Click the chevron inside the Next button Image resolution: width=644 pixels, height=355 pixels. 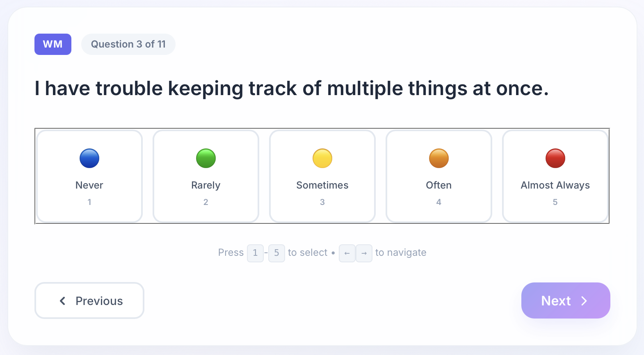point(584,301)
